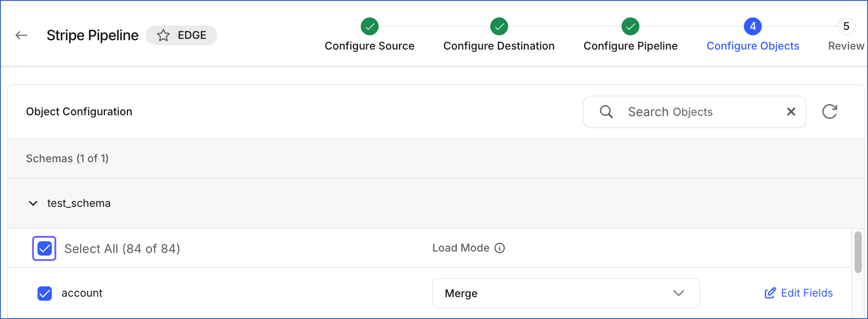This screenshot has width=868, height=319.
Task: Click the Stripe Pipeline title
Action: point(92,35)
